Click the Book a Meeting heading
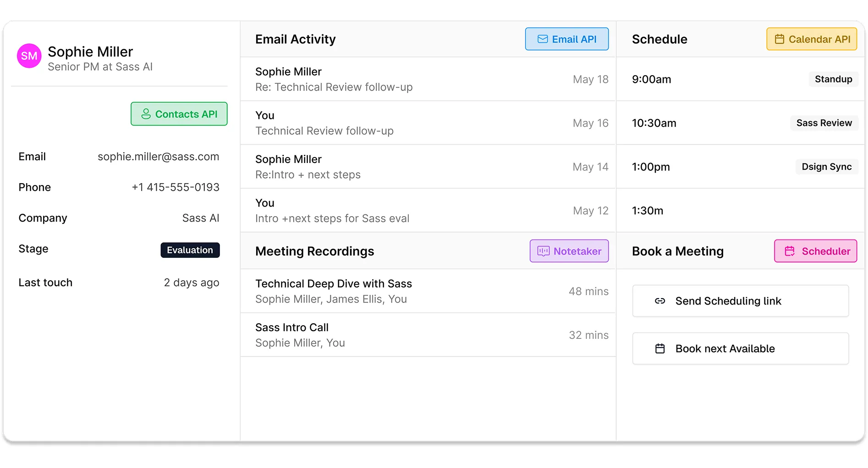868x468 pixels. (678, 251)
